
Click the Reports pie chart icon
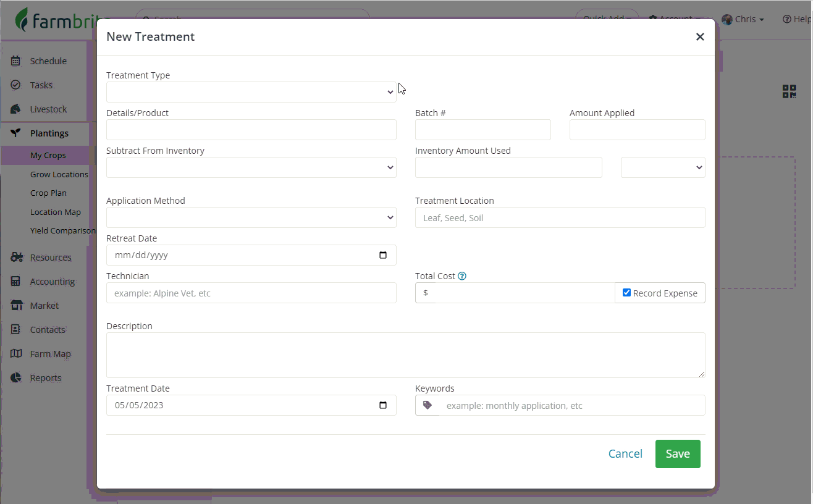[x=16, y=378]
